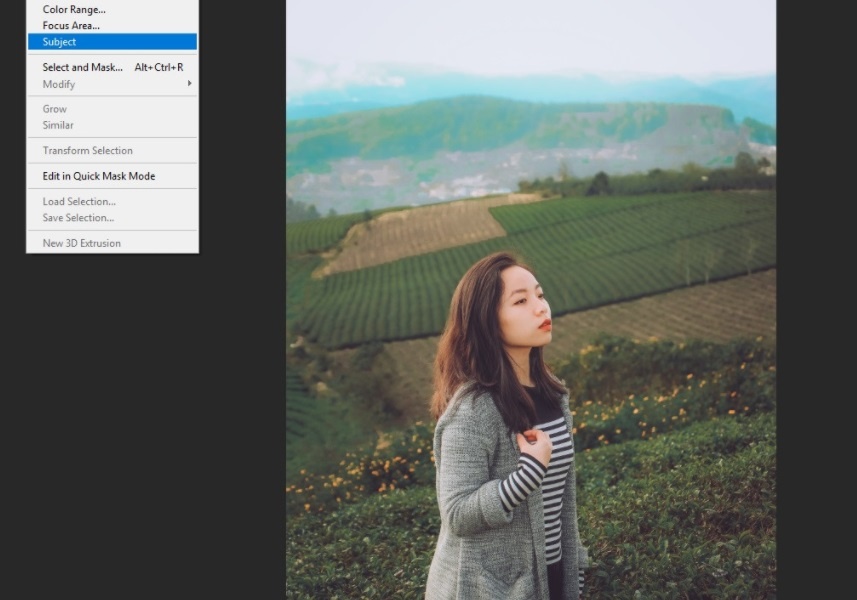The image size is (857, 600).
Task: Open the Save Selection dialog
Action: (78, 217)
